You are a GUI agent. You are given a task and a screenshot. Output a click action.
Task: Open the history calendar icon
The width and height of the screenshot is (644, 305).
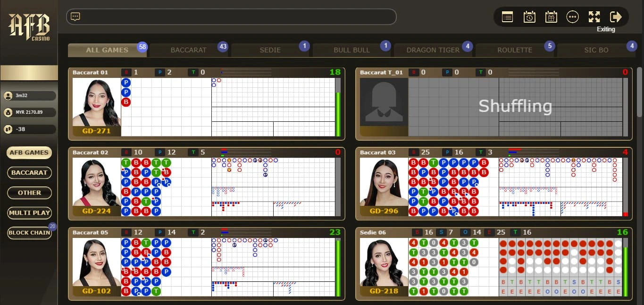click(x=529, y=17)
